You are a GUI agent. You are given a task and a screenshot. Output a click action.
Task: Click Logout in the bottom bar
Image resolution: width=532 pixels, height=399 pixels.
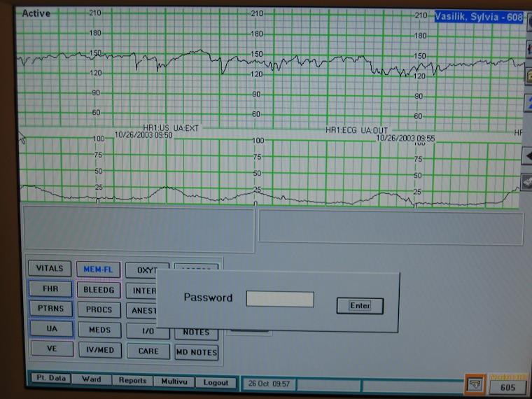click(215, 382)
